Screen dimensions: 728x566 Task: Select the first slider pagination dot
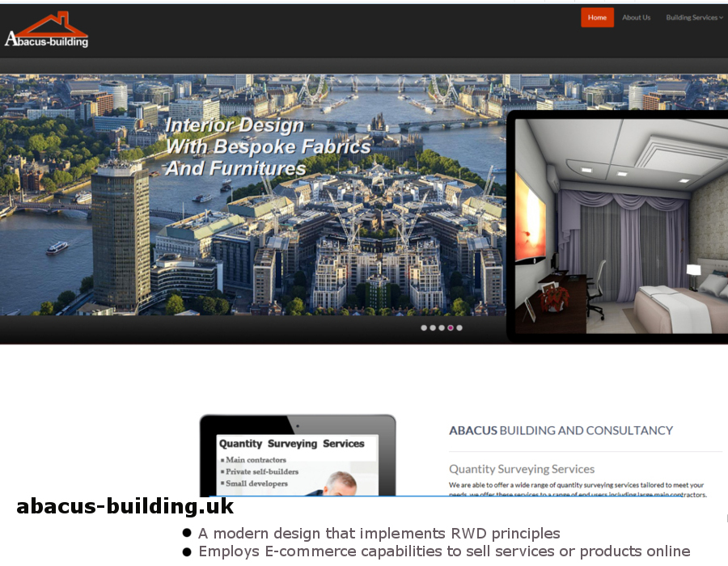pos(424,328)
